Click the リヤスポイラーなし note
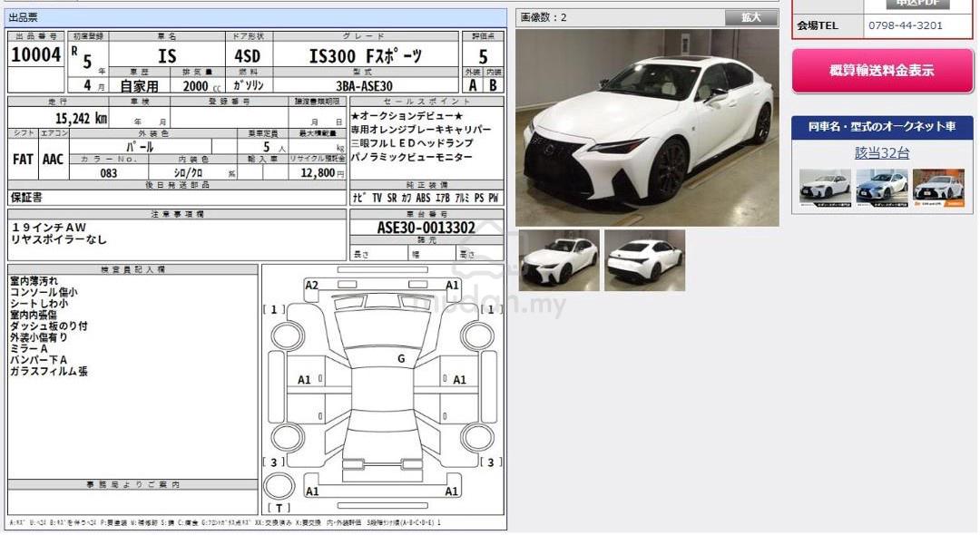Viewport: 980px width, 535px height. [59, 239]
